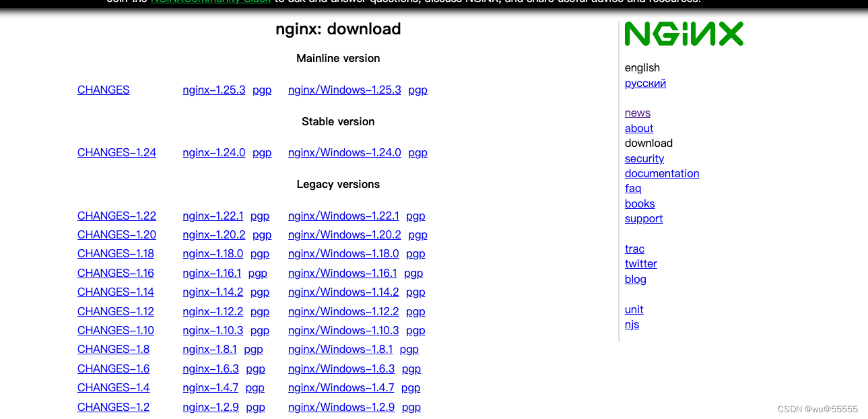
Task: Download nginx/Windows-1.14.2
Action: coord(343,292)
